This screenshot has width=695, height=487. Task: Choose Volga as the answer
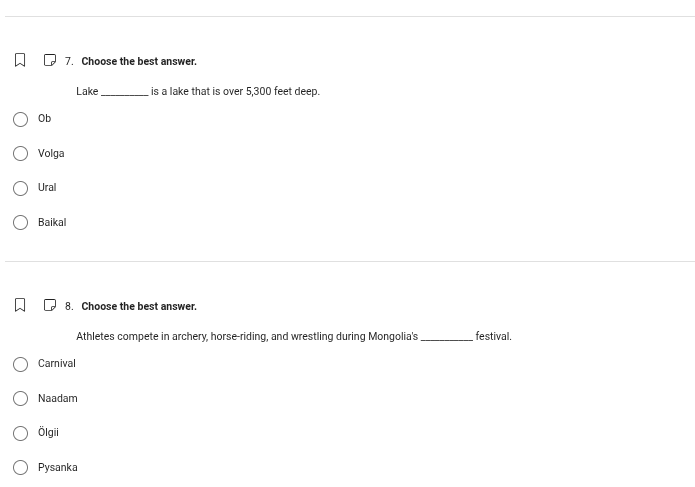click(x=20, y=154)
